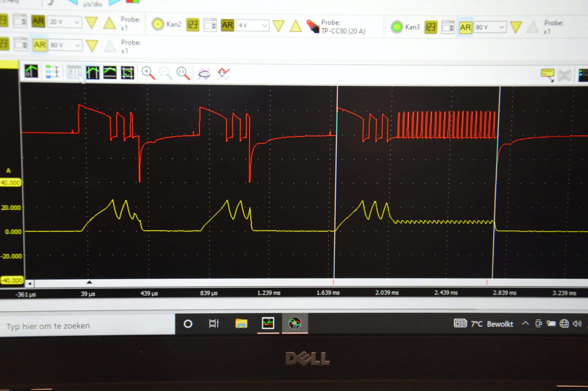
Task: Click the red checkmark waveform icon
Action: pos(223,74)
